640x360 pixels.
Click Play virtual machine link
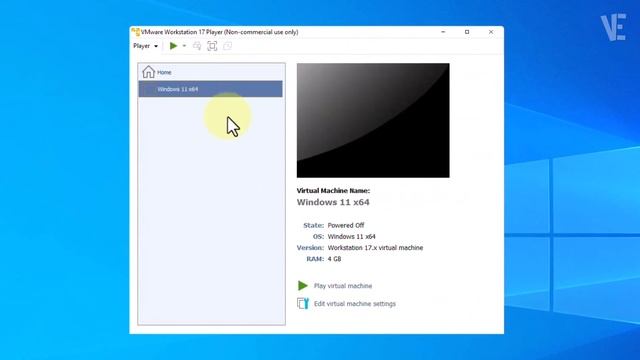(x=343, y=286)
